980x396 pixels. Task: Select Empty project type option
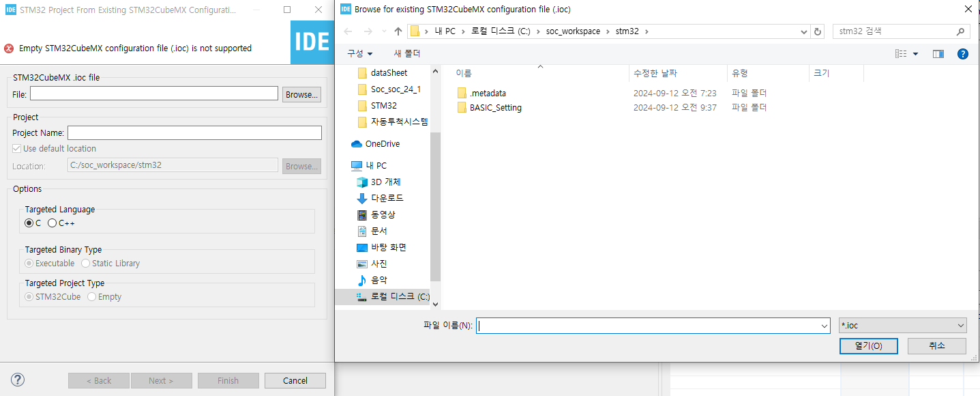point(92,297)
